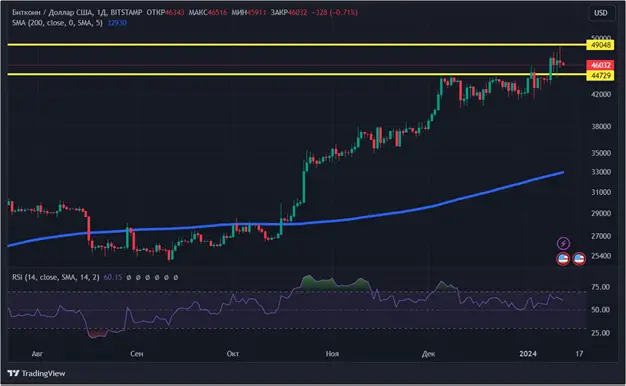The height and width of the screenshot is (386, 626).
Task: Click the Ноя label on the time axis
Action: (332, 354)
